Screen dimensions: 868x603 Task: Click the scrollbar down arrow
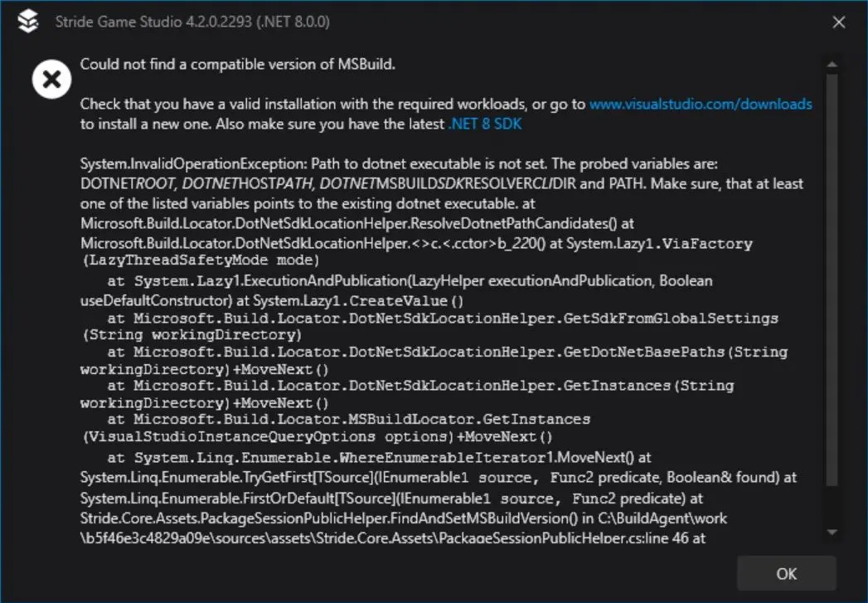click(x=831, y=532)
